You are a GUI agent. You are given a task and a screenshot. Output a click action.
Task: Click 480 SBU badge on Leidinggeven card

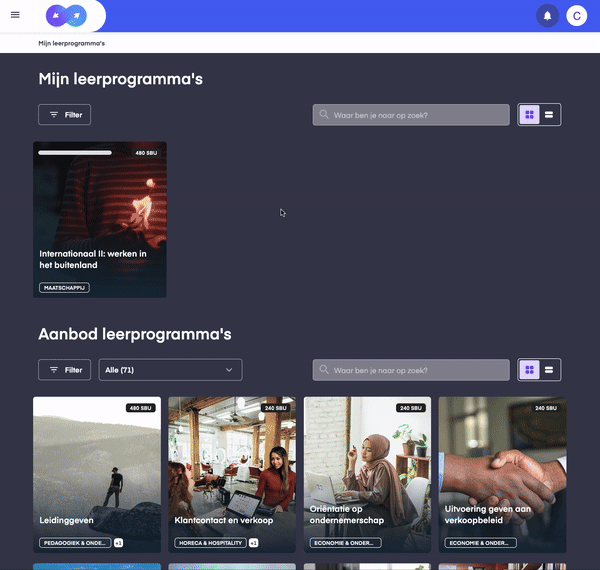140,408
